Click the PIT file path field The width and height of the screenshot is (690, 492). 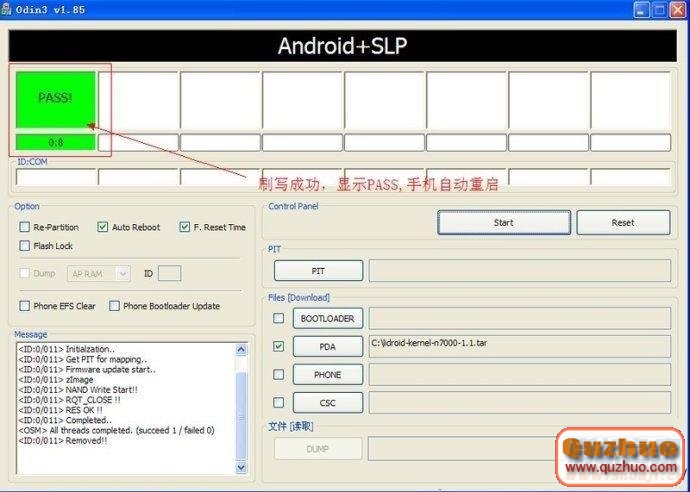[x=520, y=271]
